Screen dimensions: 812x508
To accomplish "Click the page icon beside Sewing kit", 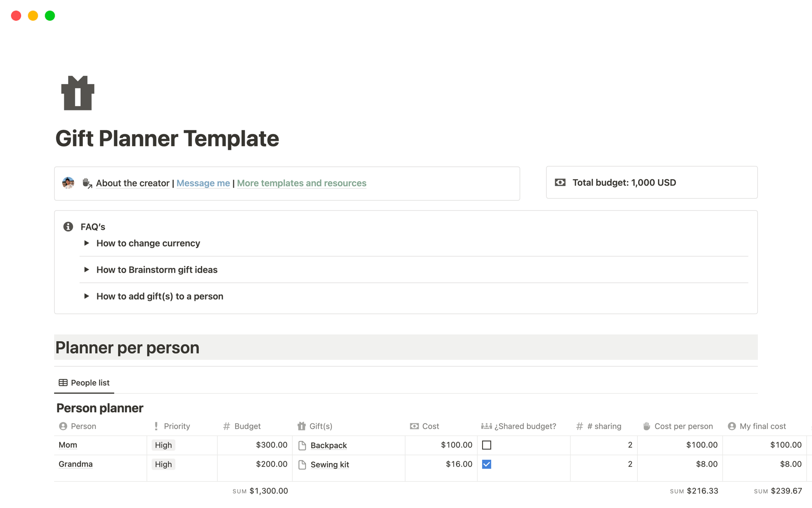I will pos(302,464).
